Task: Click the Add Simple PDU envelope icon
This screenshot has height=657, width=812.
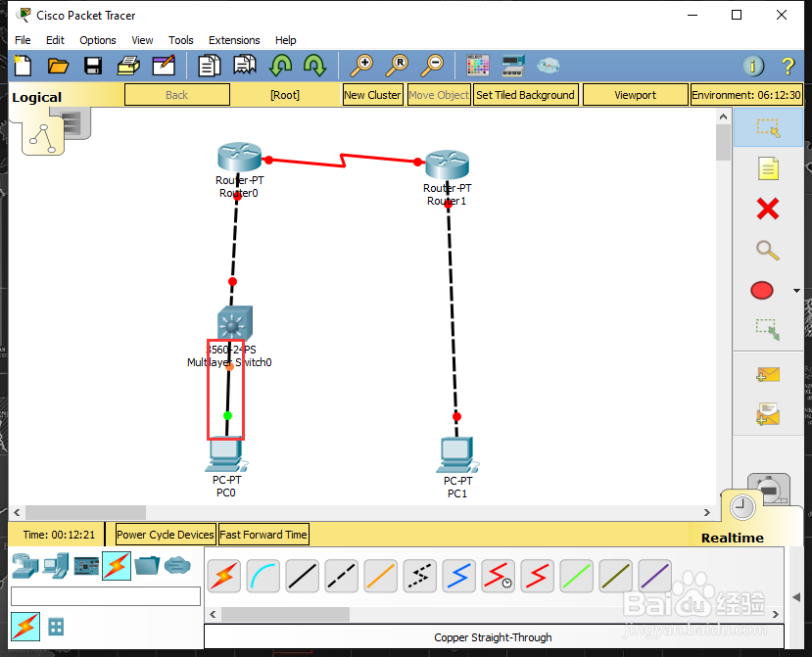Action: (768, 374)
